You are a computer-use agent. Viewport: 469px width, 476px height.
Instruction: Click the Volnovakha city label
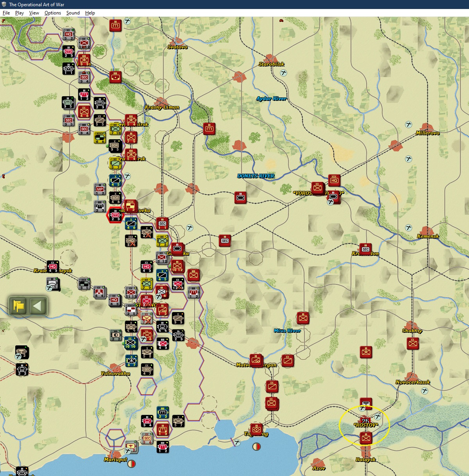[115, 374]
